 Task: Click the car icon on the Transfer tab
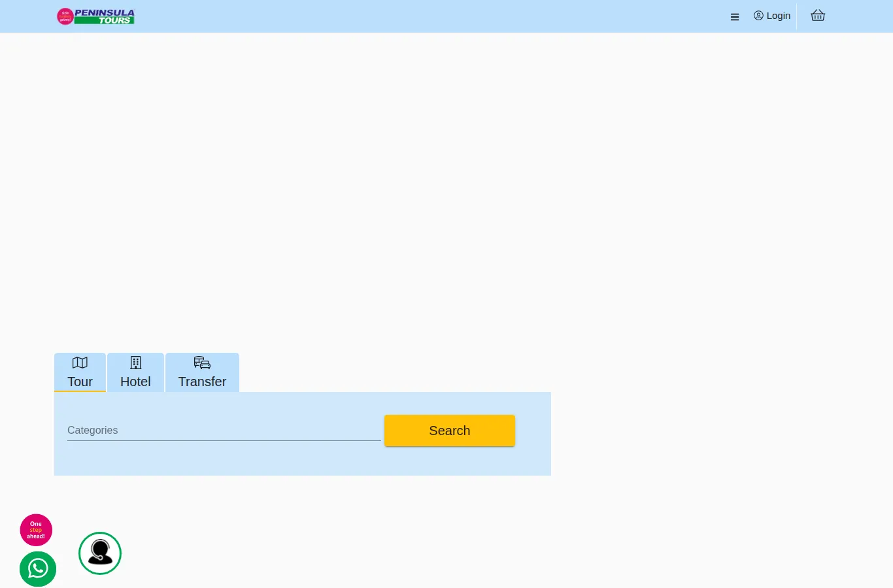pos(202,363)
